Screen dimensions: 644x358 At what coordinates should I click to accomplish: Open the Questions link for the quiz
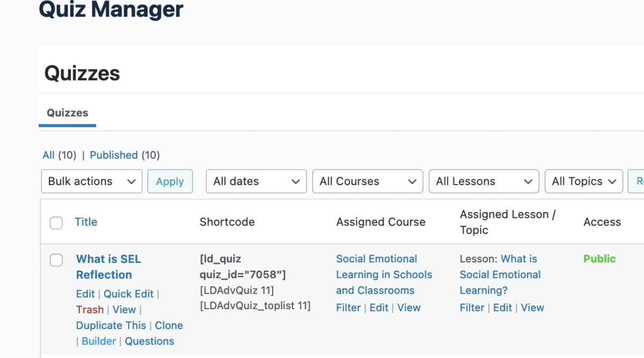149,341
